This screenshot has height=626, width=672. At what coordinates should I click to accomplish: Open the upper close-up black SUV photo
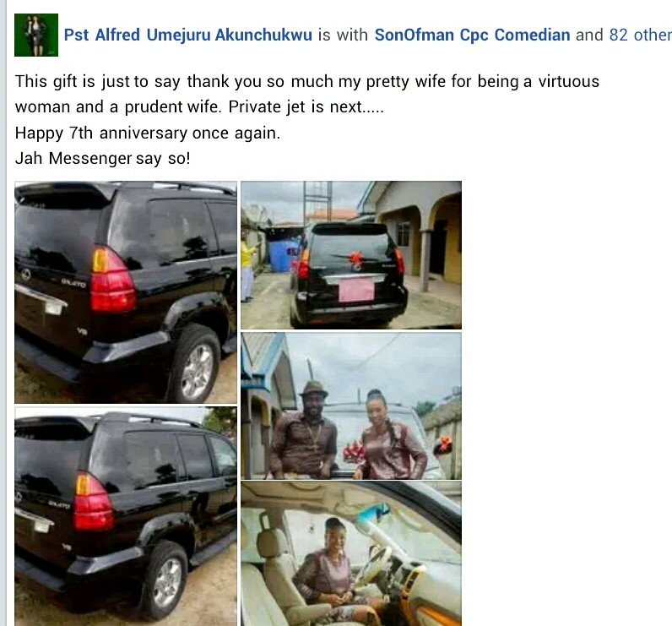pos(126,292)
